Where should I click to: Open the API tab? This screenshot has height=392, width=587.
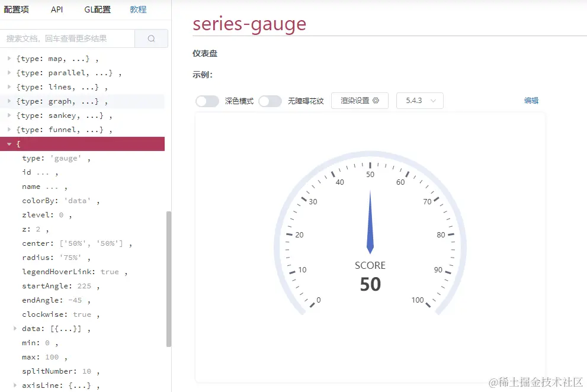[x=57, y=9]
